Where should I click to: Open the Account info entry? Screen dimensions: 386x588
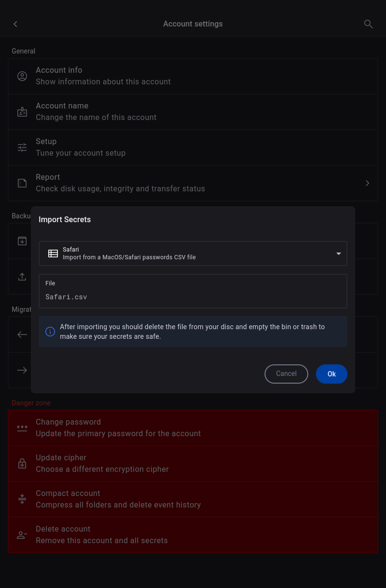[193, 76]
